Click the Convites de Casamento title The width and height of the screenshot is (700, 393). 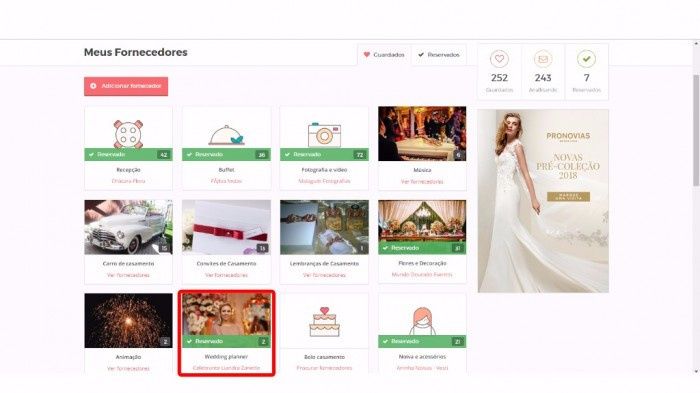coord(226,263)
